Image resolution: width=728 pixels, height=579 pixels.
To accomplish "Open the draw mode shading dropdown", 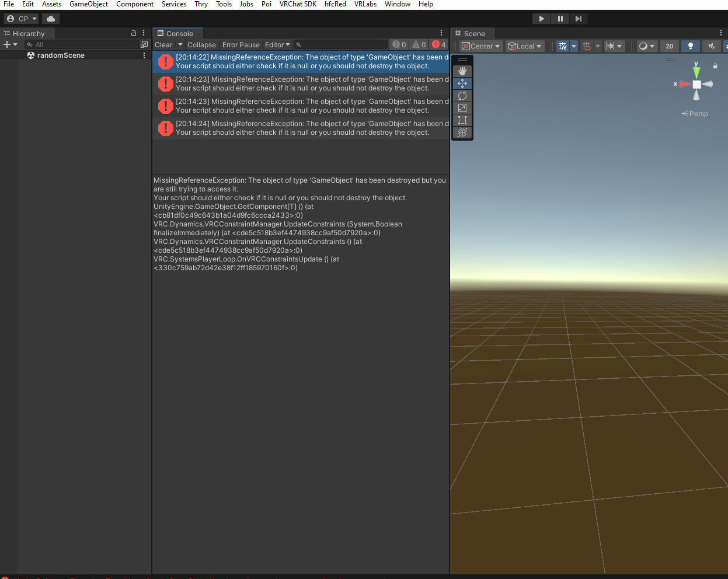I will click(x=647, y=46).
